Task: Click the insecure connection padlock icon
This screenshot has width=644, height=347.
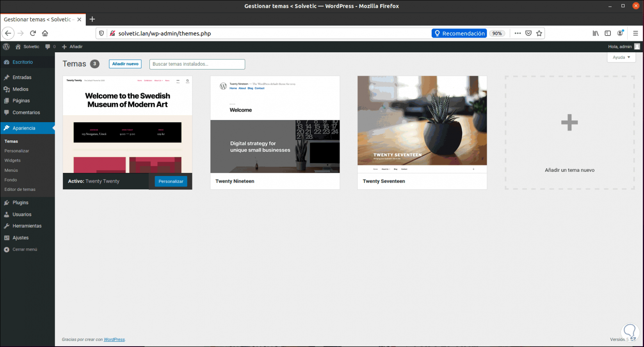Action: [112, 34]
